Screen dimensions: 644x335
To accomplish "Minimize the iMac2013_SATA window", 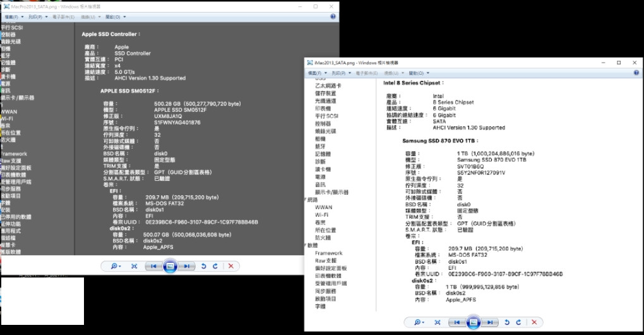I will (604, 63).
